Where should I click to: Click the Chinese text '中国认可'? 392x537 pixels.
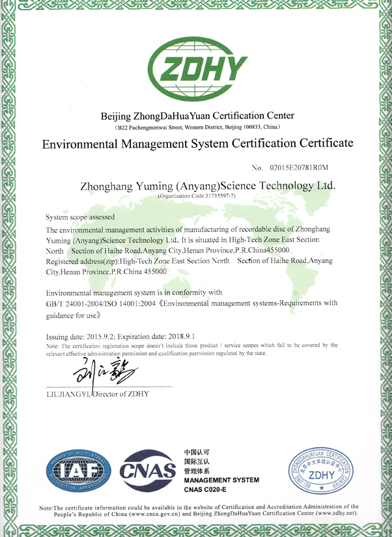pos(197,452)
